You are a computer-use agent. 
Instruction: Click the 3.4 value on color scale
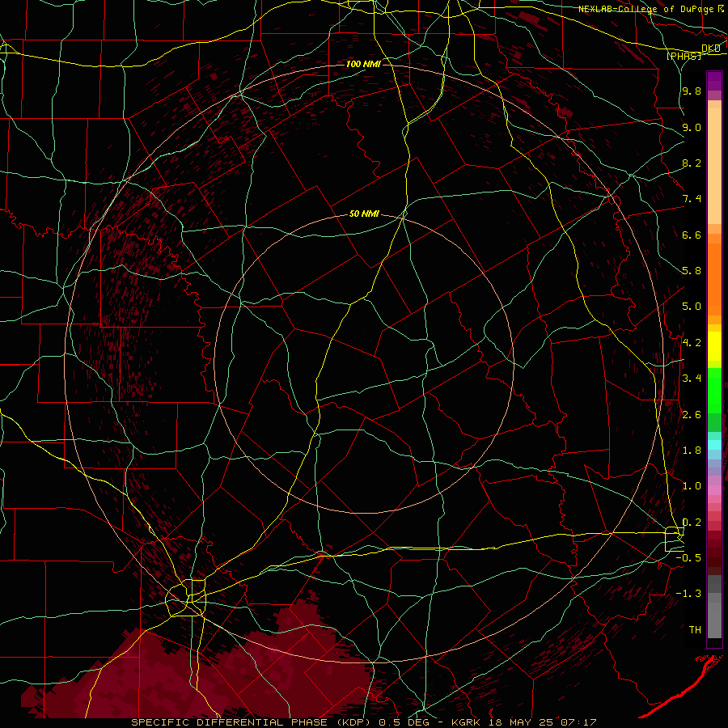692,379
